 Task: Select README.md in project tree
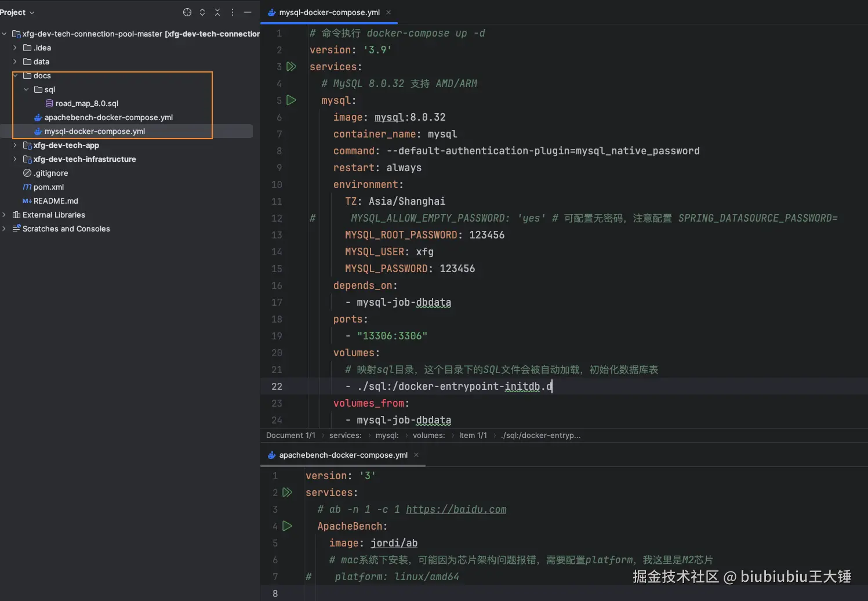56,201
